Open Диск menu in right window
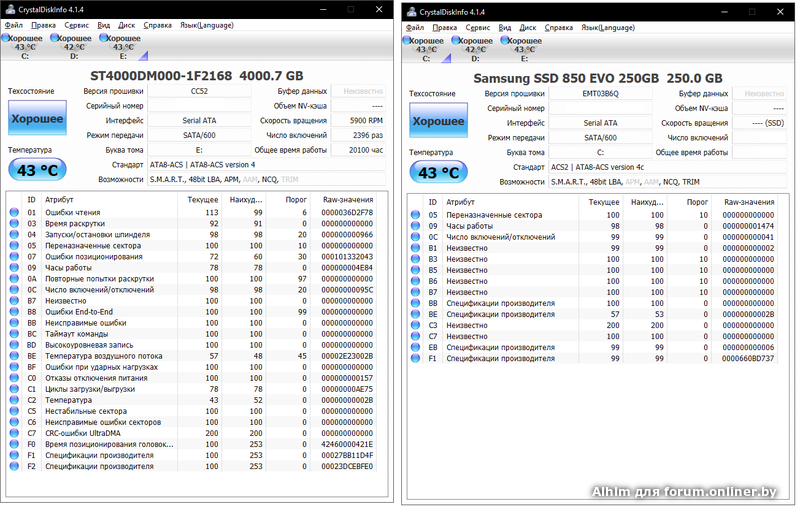The height and width of the screenshot is (515, 800). tap(528, 28)
